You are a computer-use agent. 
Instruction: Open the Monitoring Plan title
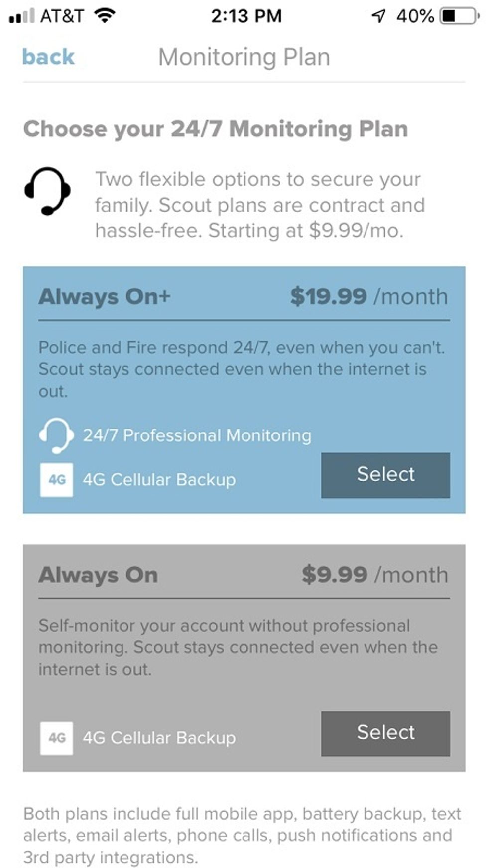pos(244,56)
